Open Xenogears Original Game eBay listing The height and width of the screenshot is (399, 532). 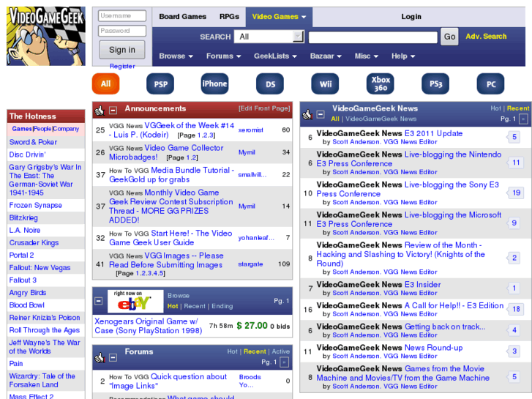(x=149, y=326)
